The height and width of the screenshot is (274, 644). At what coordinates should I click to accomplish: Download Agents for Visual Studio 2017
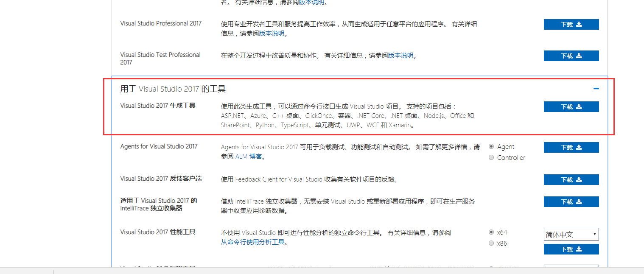(x=571, y=148)
